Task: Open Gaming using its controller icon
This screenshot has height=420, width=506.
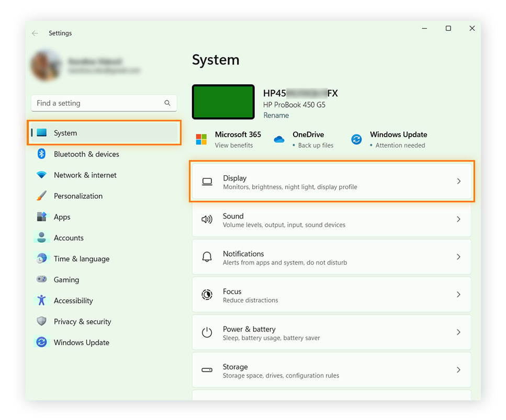Action: coord(41,279)
